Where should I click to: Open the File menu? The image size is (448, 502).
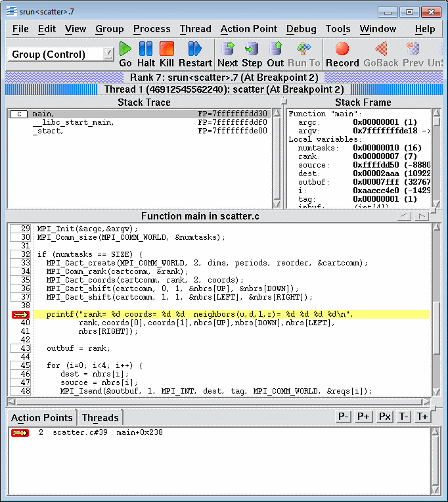coord(20,29)
